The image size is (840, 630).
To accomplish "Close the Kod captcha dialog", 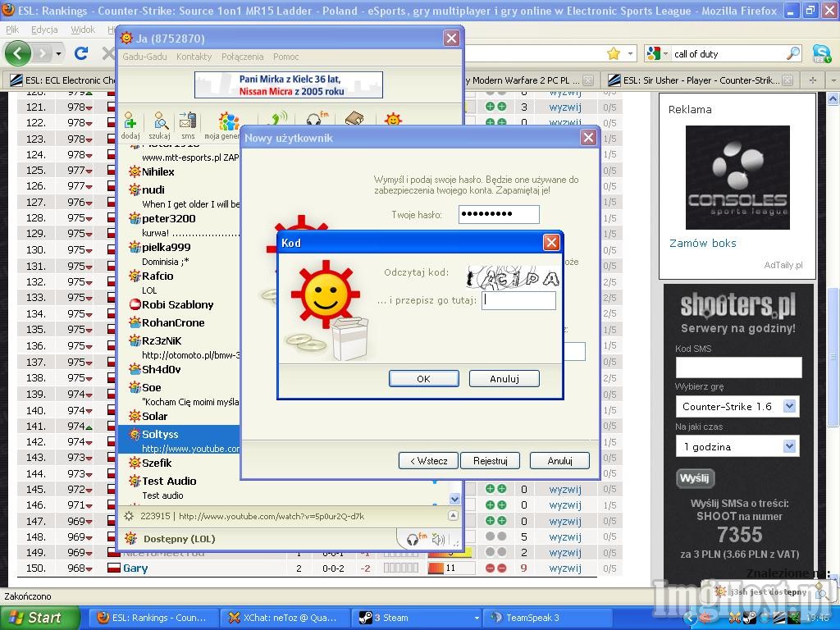I will click(551, 243).
